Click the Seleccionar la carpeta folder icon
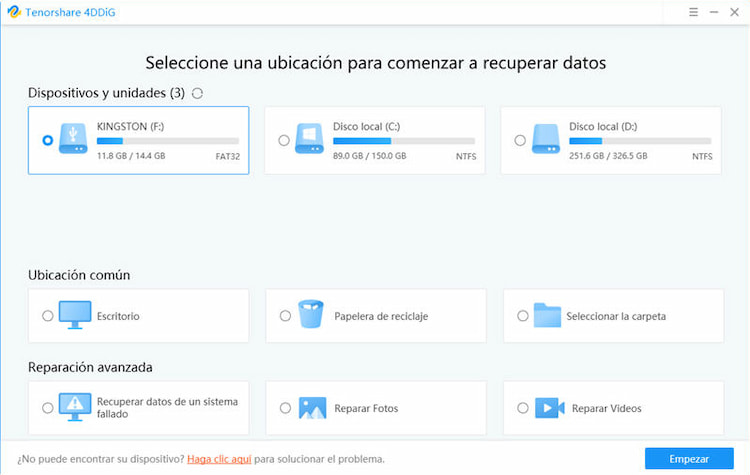The image size is (750, 475). click(547, 315)
